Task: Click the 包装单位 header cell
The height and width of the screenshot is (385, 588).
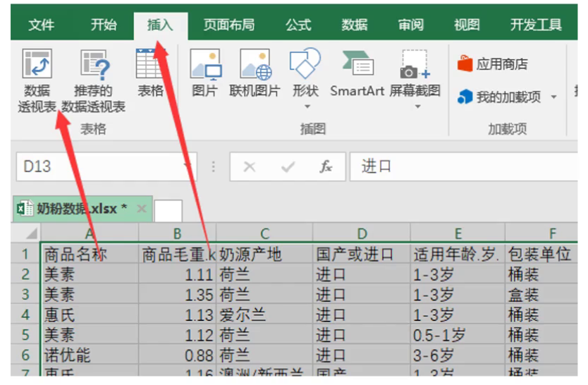Action: 542,254
